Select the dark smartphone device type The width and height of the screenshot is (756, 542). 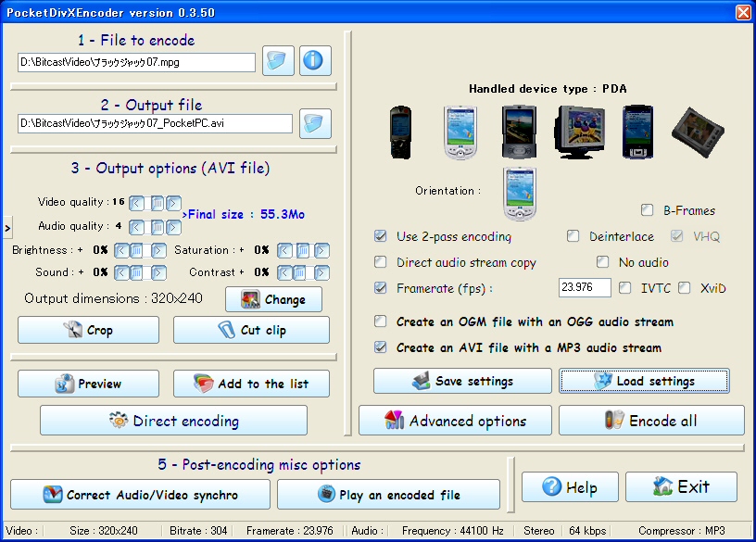tap(637, 132)
